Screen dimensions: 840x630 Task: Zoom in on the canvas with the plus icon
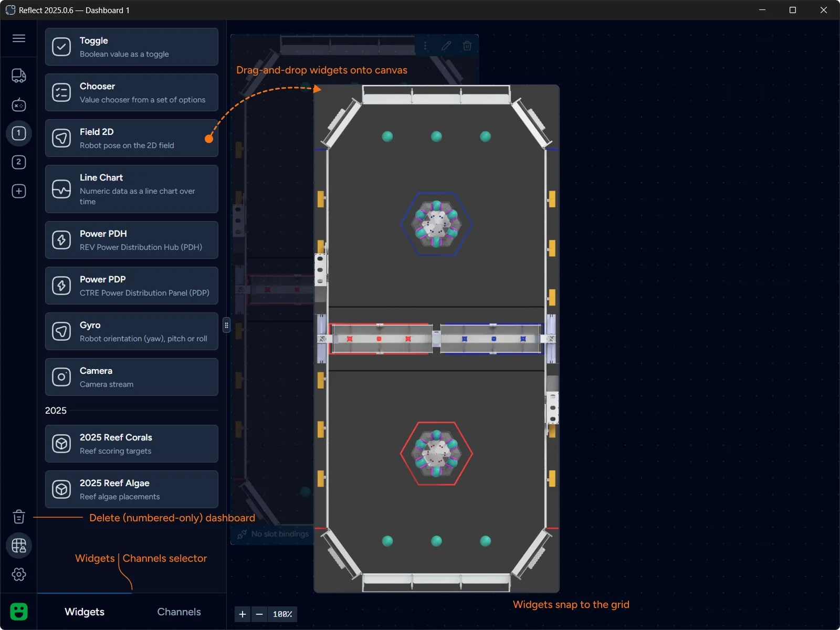pyautogui.click(x=243, y=614)
